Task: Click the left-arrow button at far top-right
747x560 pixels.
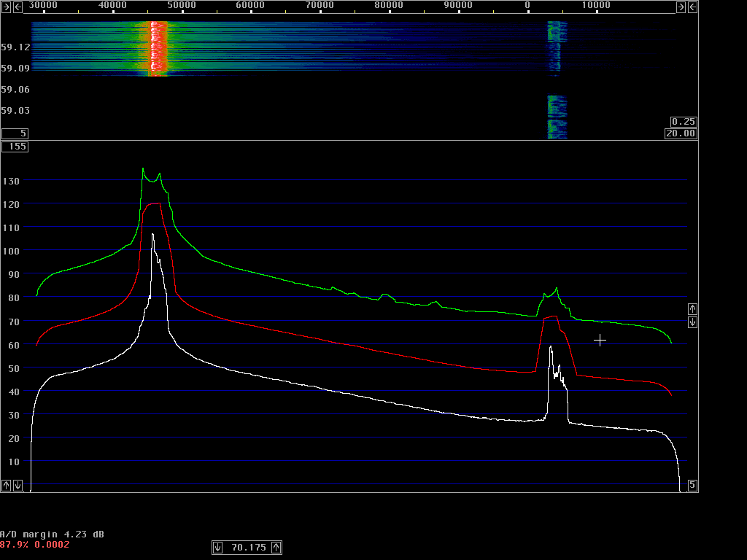Action: pos(693,7)
